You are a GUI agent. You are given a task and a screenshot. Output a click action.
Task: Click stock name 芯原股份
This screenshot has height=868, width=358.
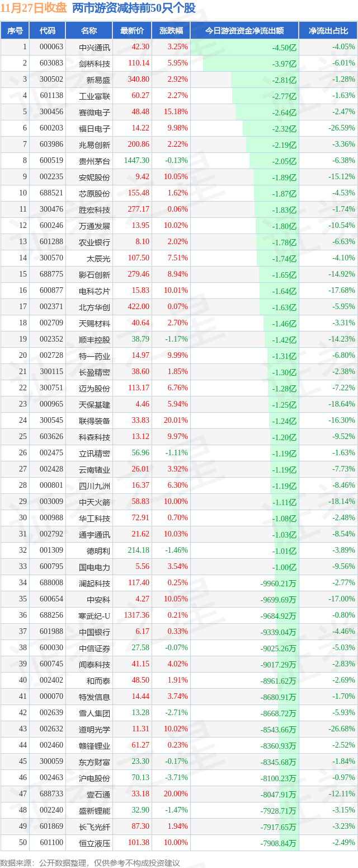(x=95, y=193)
